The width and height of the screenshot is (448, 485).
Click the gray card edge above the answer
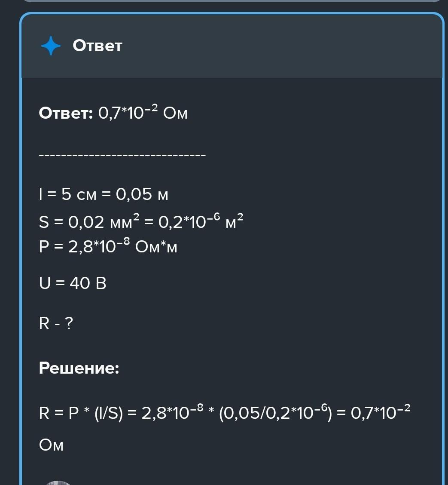pyautogui.click(x=232, y=2)
